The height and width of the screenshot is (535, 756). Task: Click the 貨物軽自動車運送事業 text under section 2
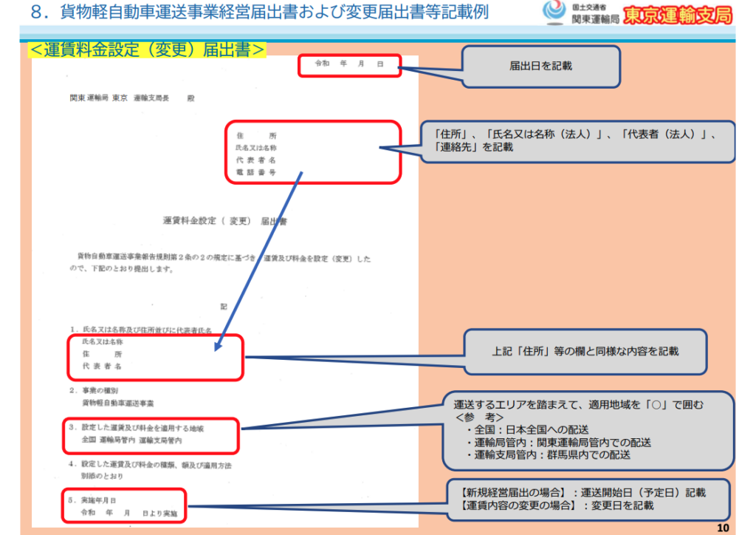117,403
